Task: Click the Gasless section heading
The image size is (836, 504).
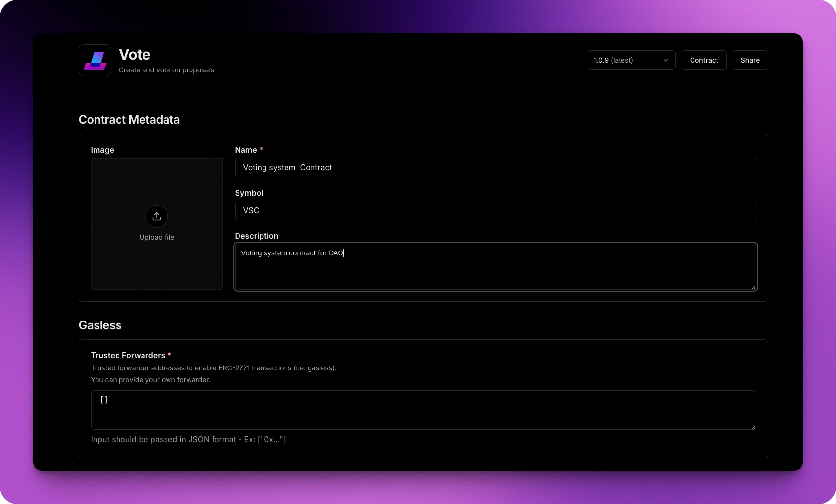Action: tap(100, 325)
